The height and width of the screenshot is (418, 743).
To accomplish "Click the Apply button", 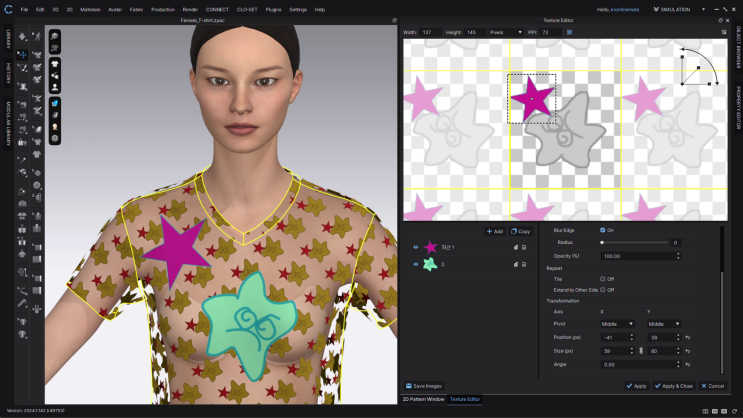I will (x=636, y=386).
